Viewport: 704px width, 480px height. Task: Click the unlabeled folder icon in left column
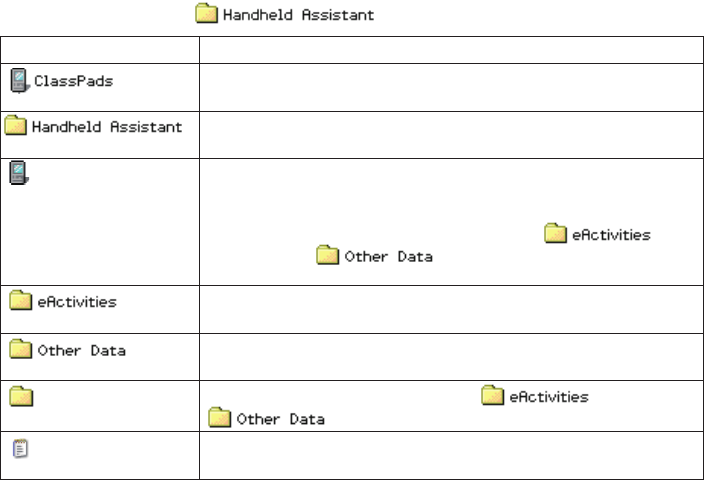click(21, 396)
